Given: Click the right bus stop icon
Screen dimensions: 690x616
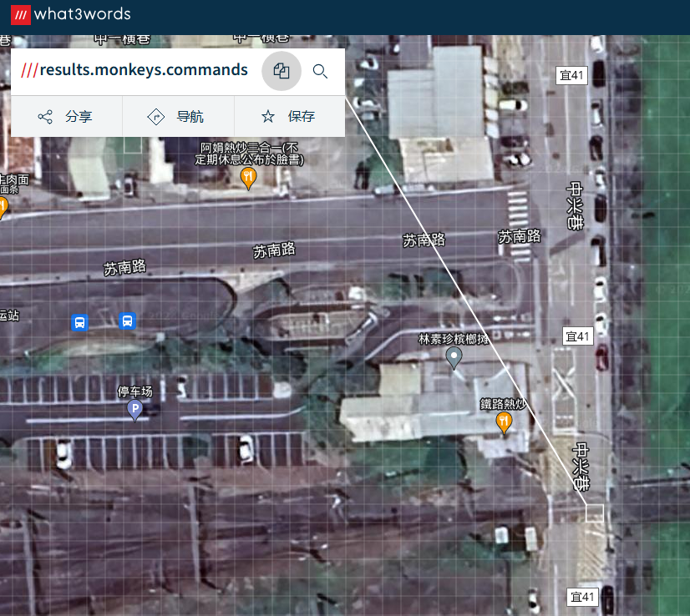Looking at the screenshot, I should coord(127,321).
